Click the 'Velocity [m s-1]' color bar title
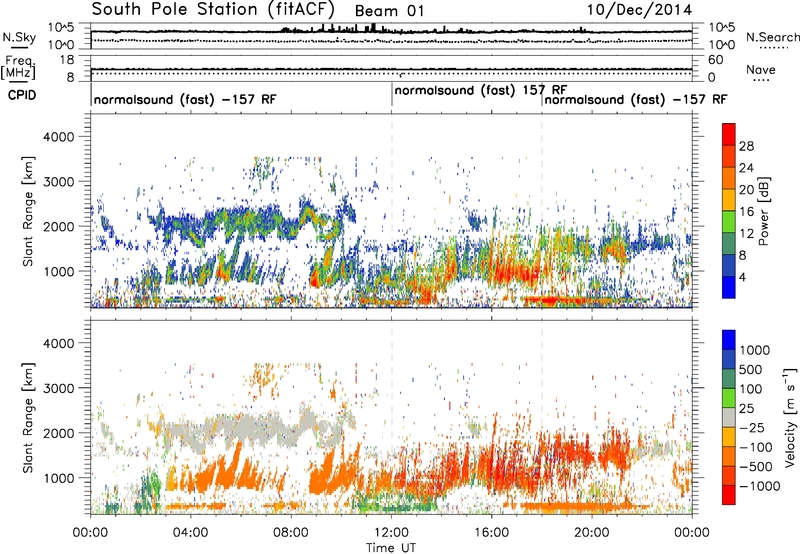Screen dimensions: 800x554 pos(790,417)
